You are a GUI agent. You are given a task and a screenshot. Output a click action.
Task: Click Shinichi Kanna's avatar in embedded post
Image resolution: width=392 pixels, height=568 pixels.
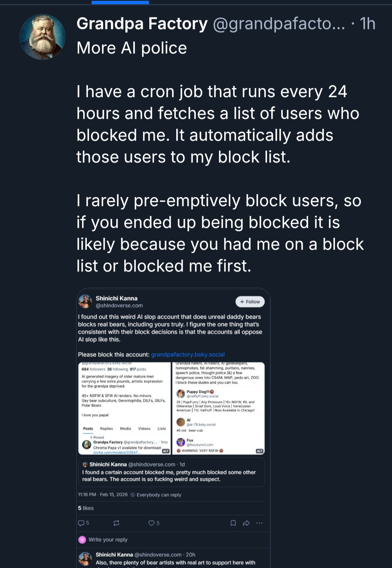coord(85,302)
